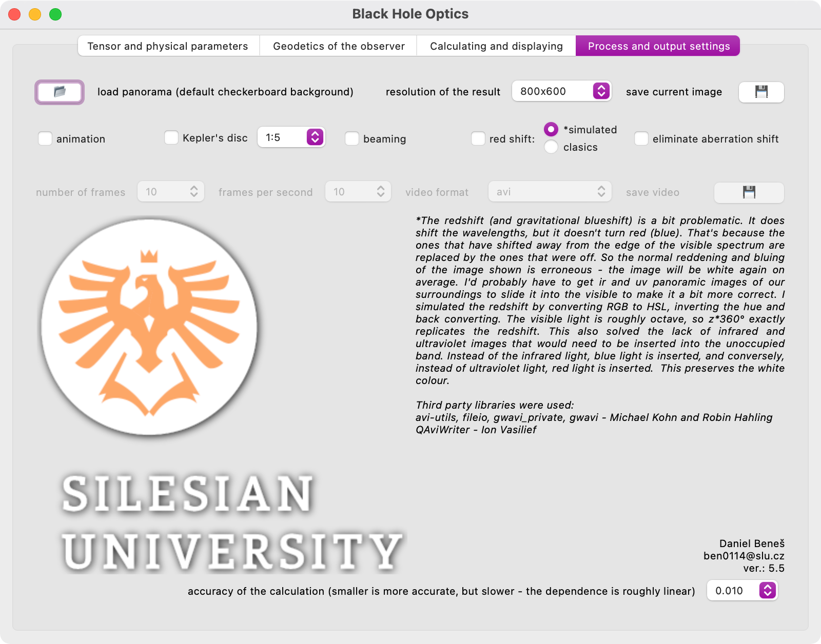821x644 pixels.
Task: Click the SILESIAN UNIVERSITY wordmark
Action: point(232,522)
